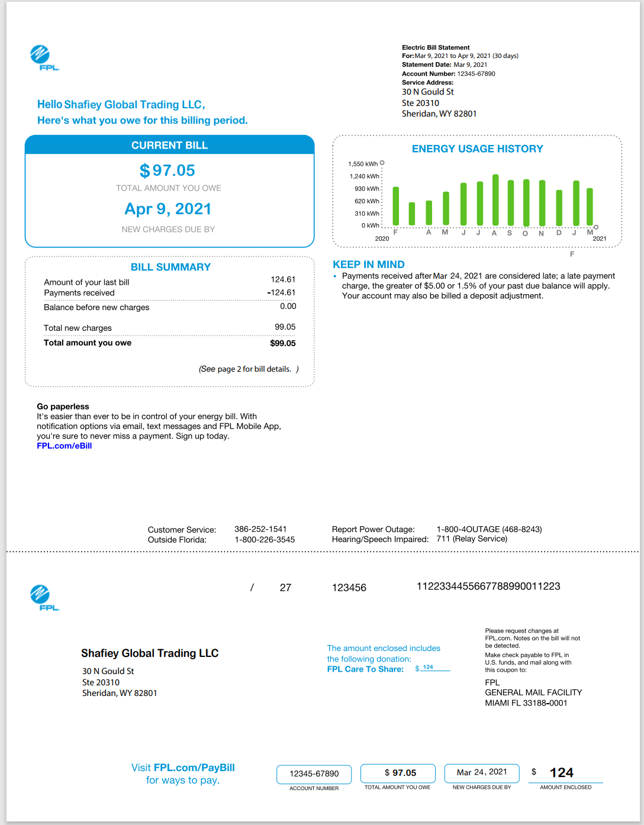Click the Amount Enclosed field showing 124

pos(565,773)
